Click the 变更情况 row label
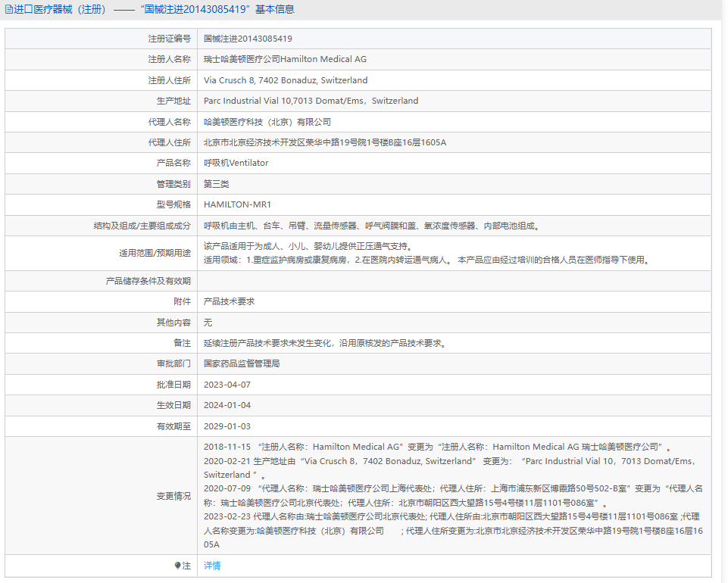The height and width of the screenshot is (583, 728). click(173, 496)
